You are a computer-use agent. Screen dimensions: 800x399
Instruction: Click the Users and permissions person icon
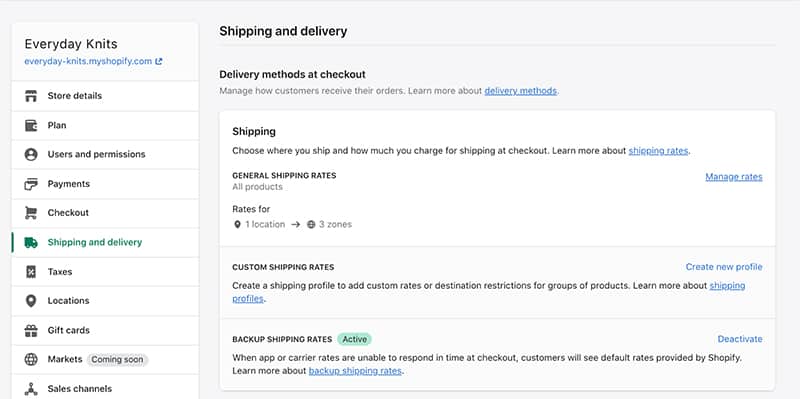tap(31, 155)
